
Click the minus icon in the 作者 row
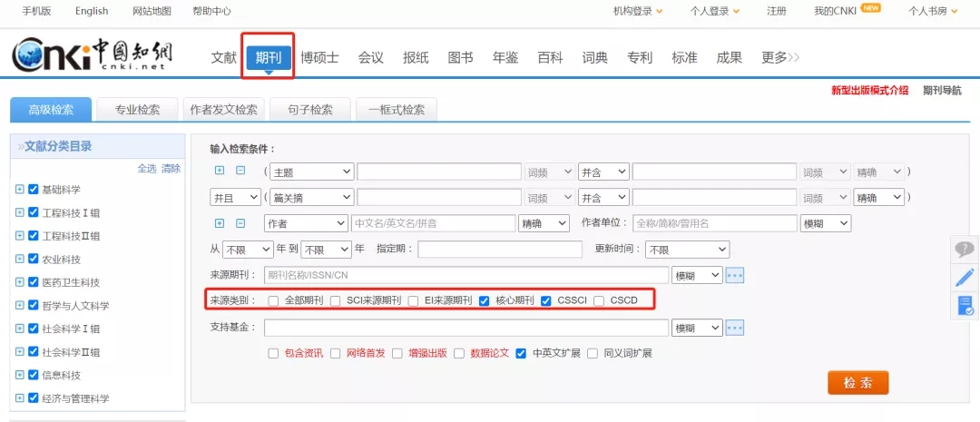tap(240, 223)
